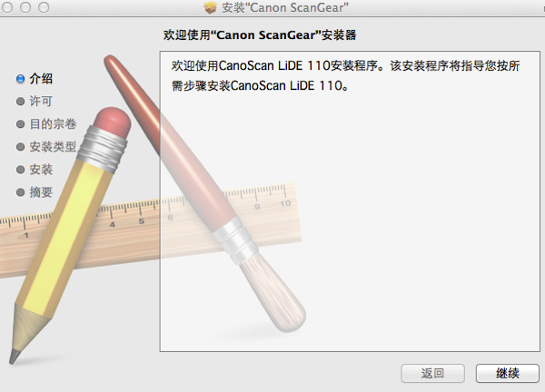Select the 许可 step in sidebar
The height and width of the screenshot is (392, 545).
(x=41, y=101)
